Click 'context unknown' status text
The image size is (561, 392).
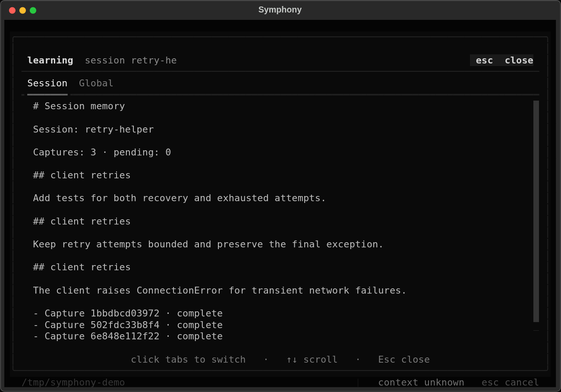pos(421,383)
